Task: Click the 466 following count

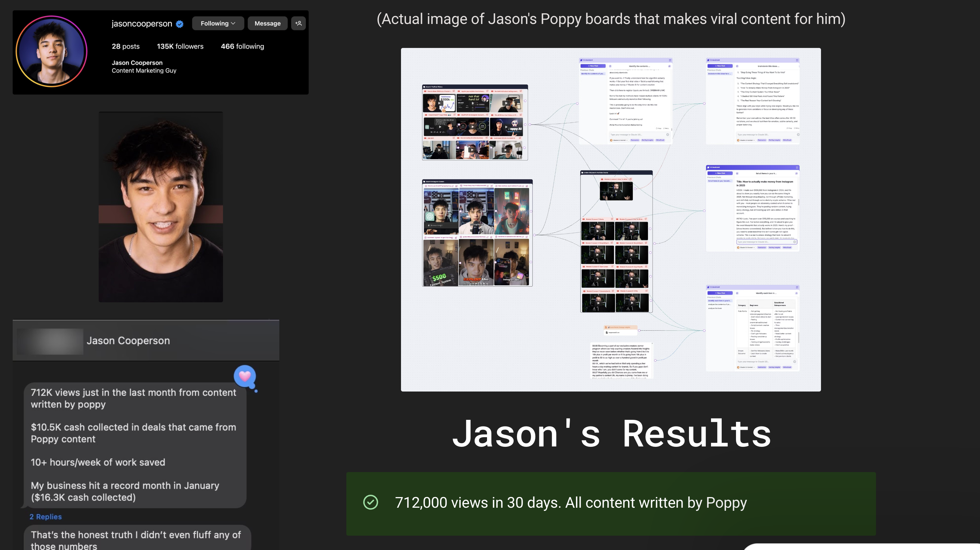Action: point(242,46)
